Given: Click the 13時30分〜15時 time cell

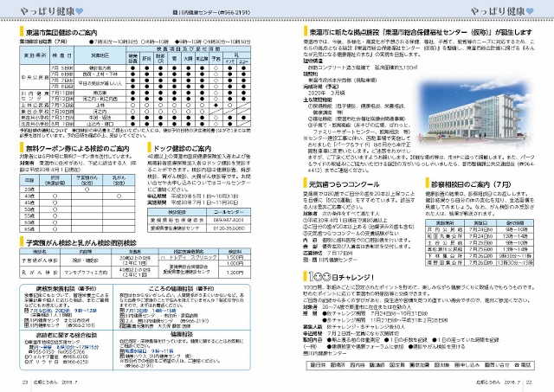Looking at the screenshot, I should (515, 263).
